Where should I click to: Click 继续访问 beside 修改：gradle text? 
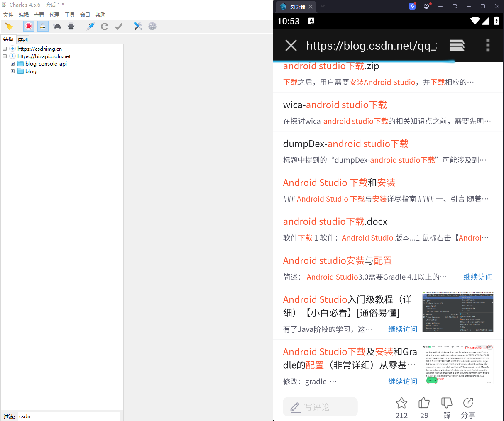403,381
